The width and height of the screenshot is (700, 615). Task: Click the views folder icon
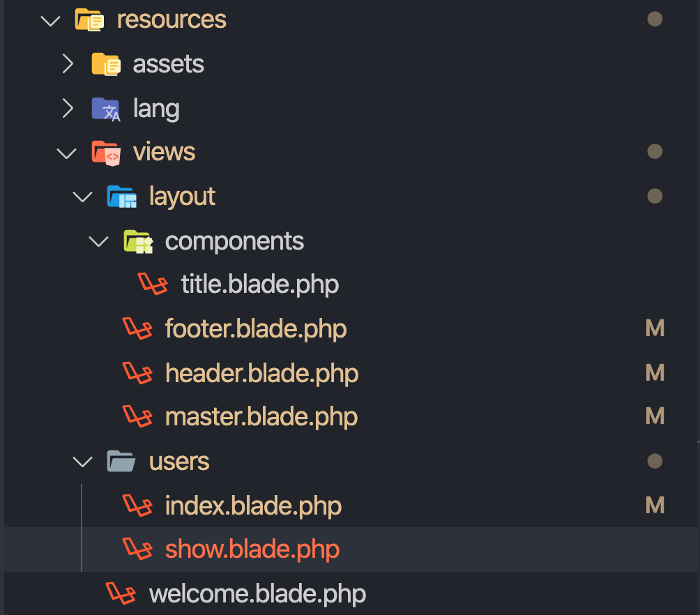coord(106,152)
